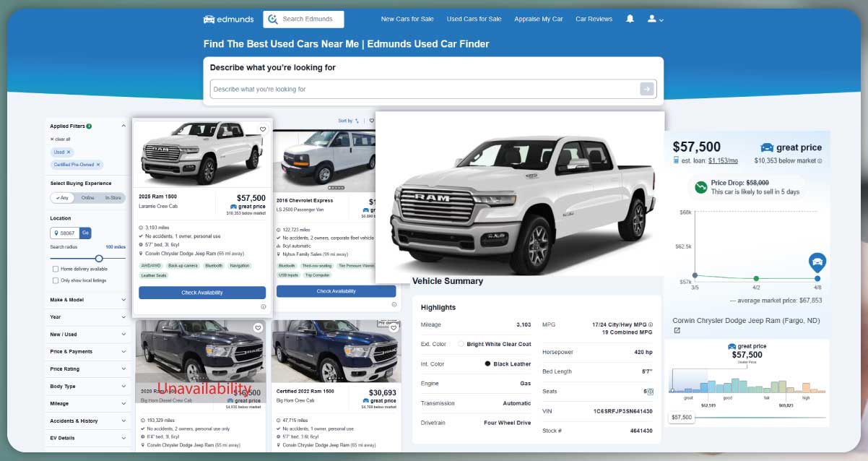Click the sort arrows icon beside Sort by
Image resolution: width=868 pixels, height=461 pixels.
(x=357, y=121)
